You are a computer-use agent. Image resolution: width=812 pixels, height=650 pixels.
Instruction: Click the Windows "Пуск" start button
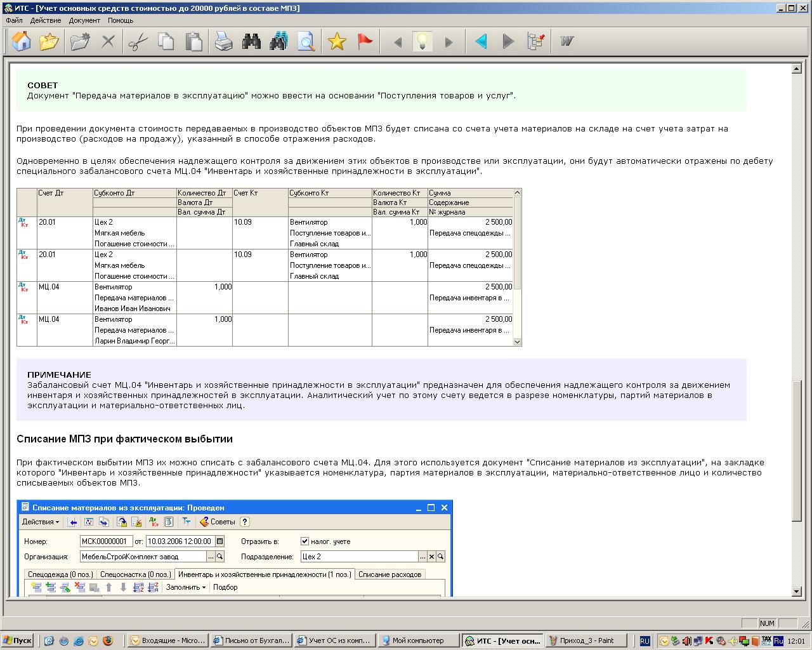17,640
